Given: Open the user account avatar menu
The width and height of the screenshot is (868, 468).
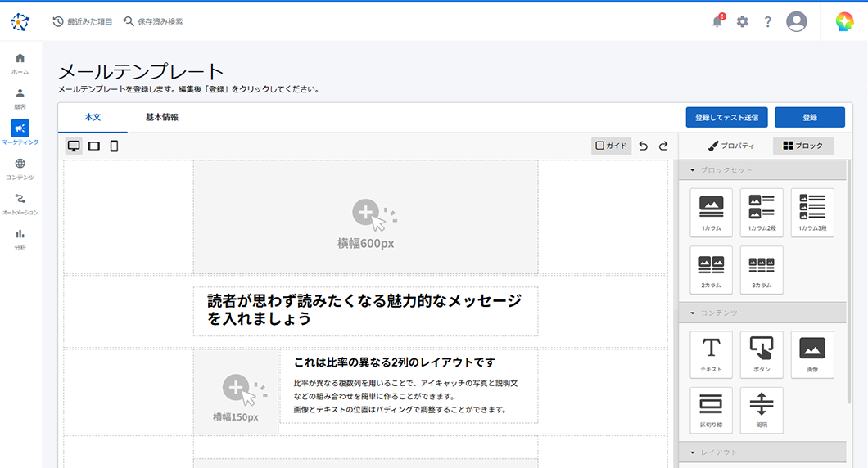Looking at the screenshot, I should click(x=797, y=21).
